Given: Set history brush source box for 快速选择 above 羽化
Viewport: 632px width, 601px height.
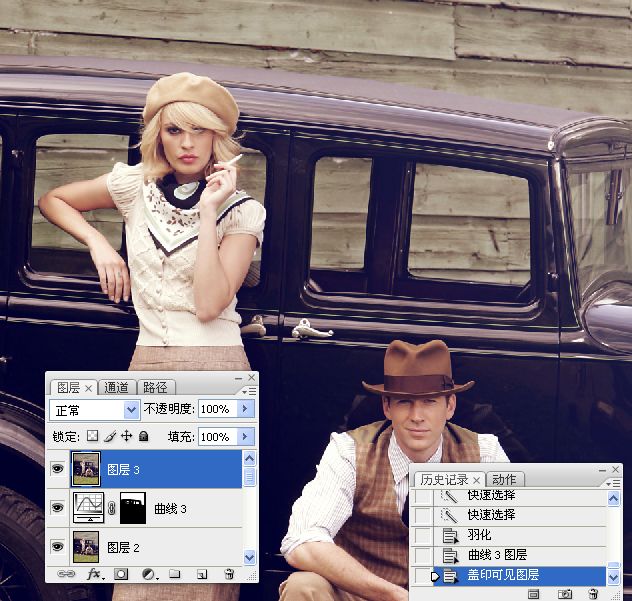Looking at the screenshot, I should (423, 516).
